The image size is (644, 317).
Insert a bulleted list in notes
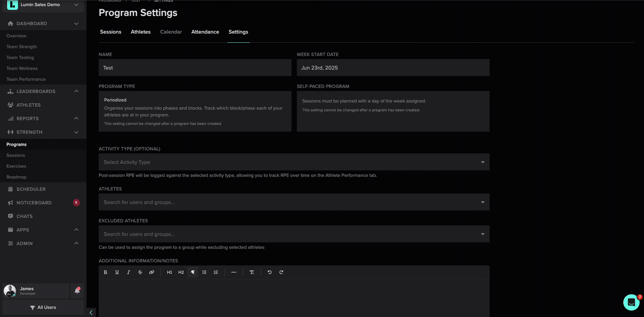204,272
